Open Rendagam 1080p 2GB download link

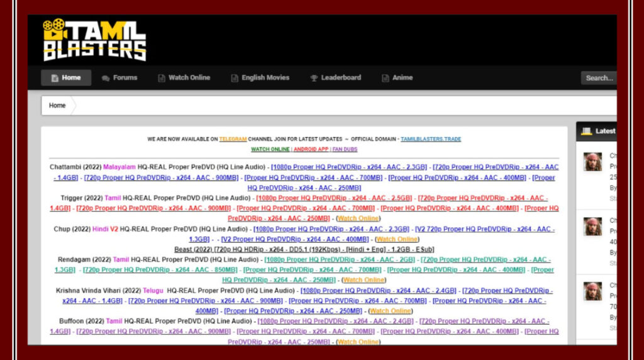[x=340, y=260]
